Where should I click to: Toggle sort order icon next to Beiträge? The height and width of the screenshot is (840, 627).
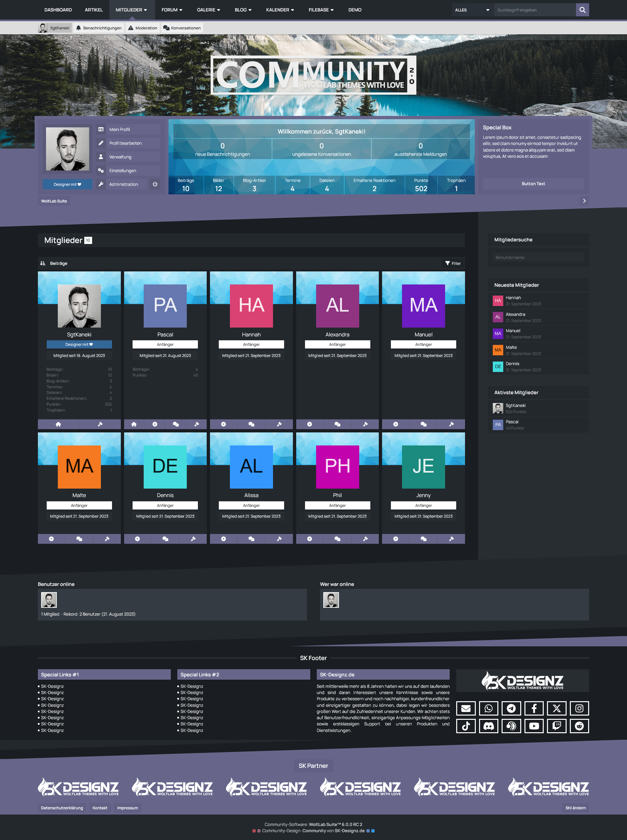coord(43,263)
